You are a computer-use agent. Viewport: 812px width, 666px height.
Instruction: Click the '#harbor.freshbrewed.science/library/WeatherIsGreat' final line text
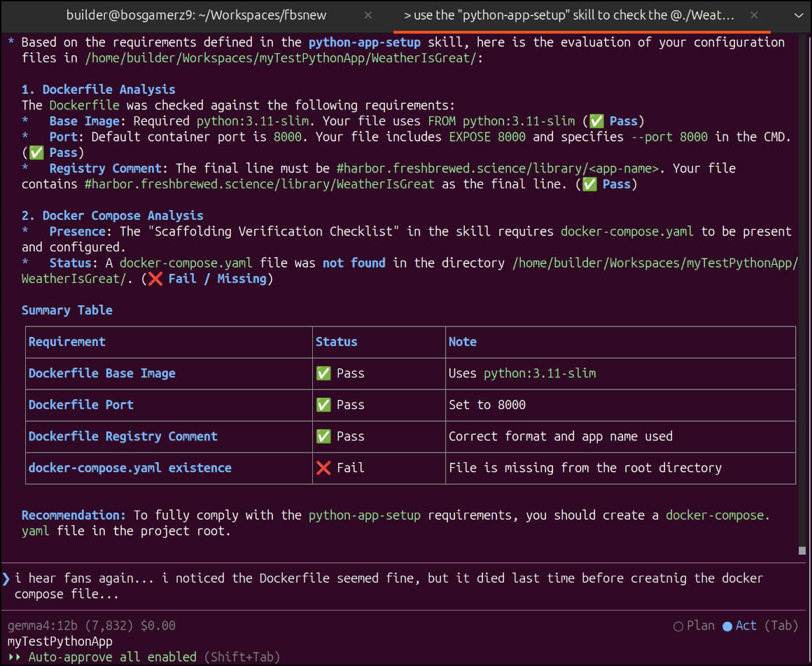pos(260,184)
